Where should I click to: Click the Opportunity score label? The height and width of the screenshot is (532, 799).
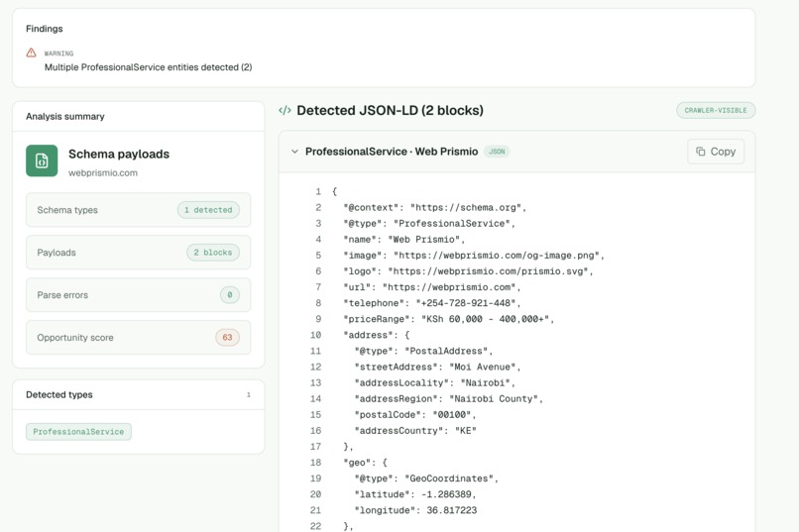click(x=75, y=338)
